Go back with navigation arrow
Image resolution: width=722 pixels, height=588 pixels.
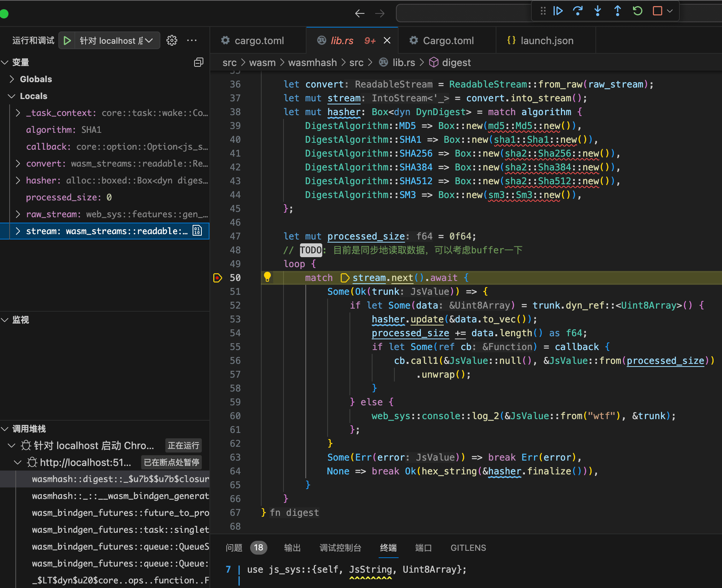[x=360, y=13]
